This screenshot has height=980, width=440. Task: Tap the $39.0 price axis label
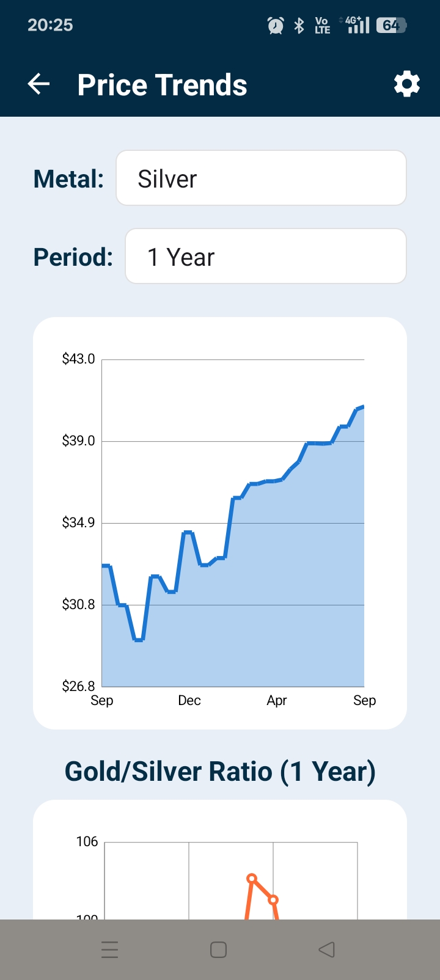78,441
